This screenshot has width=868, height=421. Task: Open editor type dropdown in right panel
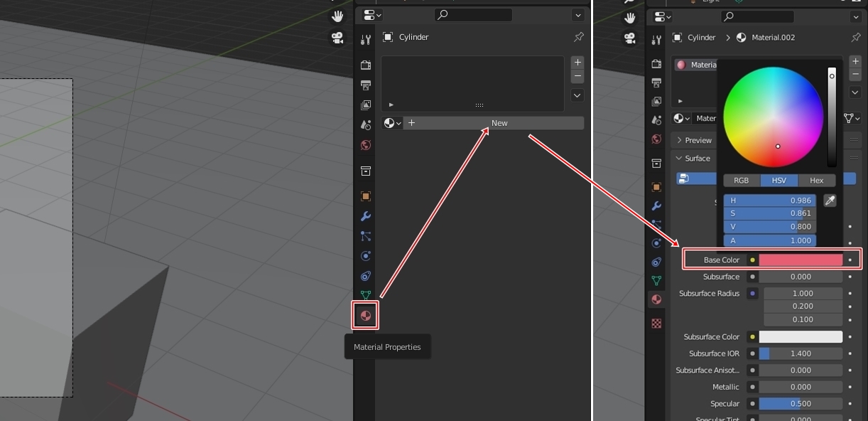662,16
